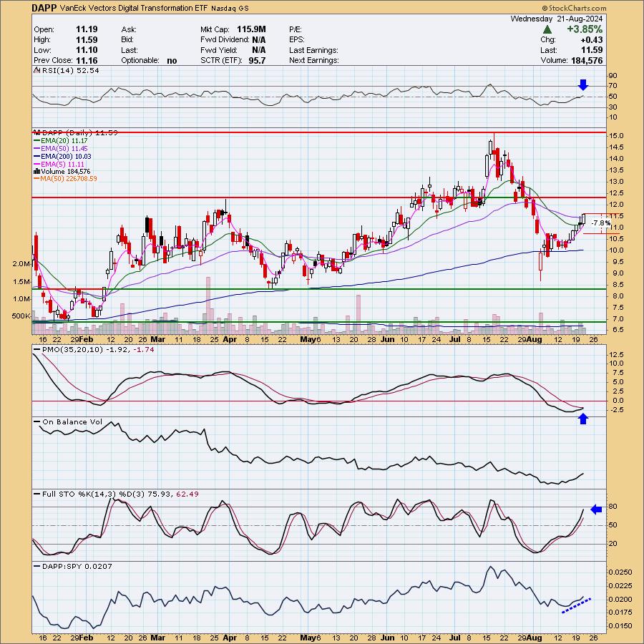This screenshot has height=644, width=644.
Task: Select the VanEck Vectors Digital Transformation ETF name
Action: tap(135, 8)
